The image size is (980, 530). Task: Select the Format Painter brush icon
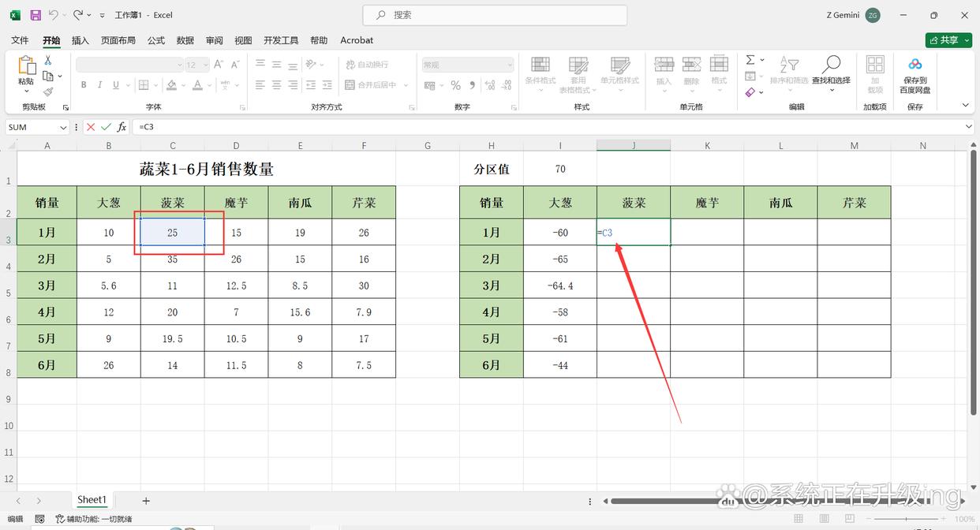(48, 91)
